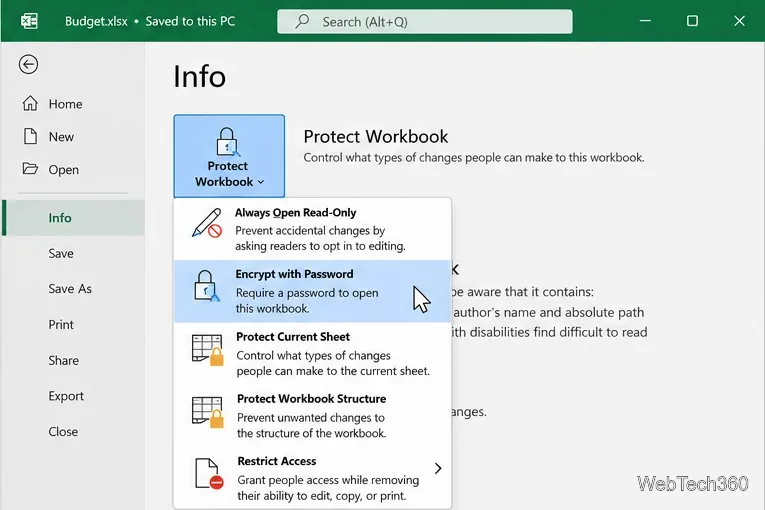The height and width of the screenshot is (510, 765).
Task: Click the sheet-lock icon for Protect Current Sheet
Action: point(207,349)
